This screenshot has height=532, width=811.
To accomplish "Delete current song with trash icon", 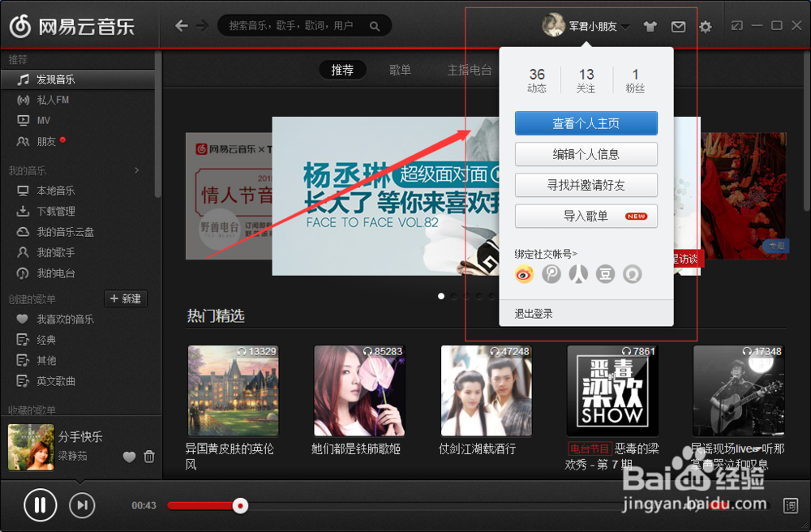I will [149, 457].
